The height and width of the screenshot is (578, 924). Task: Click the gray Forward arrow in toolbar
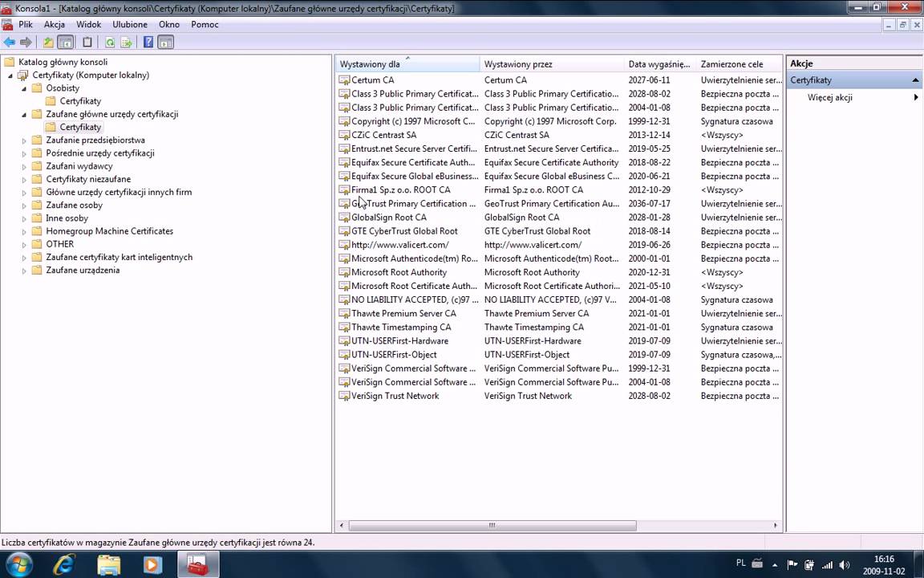point(26,43)
